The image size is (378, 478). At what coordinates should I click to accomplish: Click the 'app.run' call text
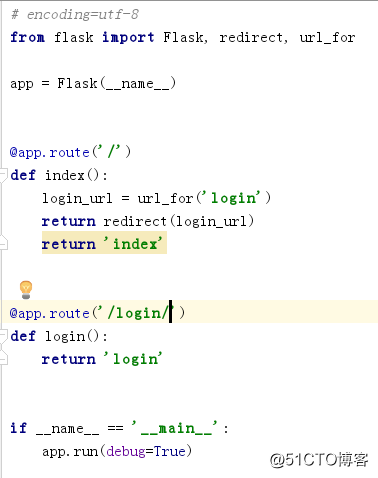[x=70, y=451]
